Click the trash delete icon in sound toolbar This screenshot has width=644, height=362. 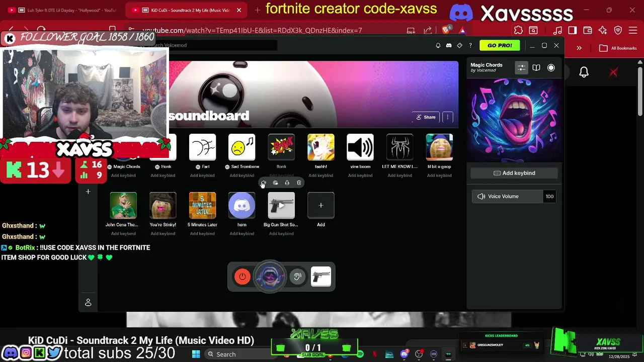click(x=299, y=183)
